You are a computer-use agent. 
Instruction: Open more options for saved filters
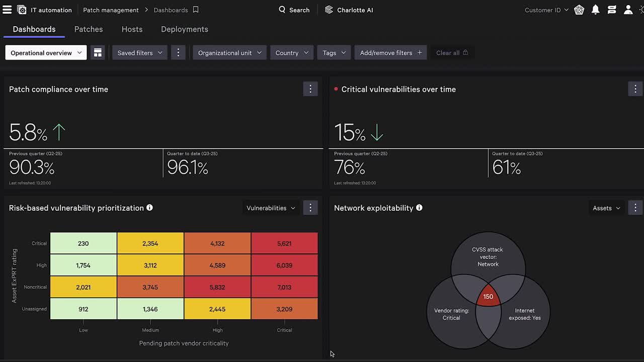[x=178, y=53]
